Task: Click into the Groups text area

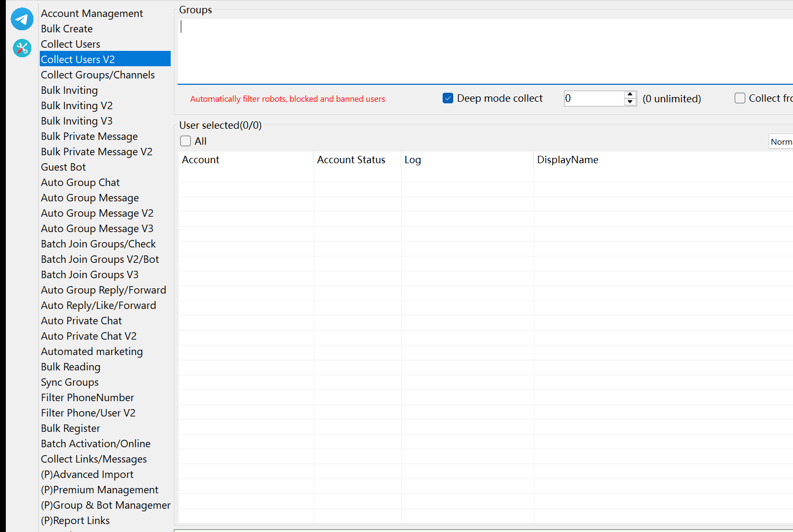Action: (485, 51)
